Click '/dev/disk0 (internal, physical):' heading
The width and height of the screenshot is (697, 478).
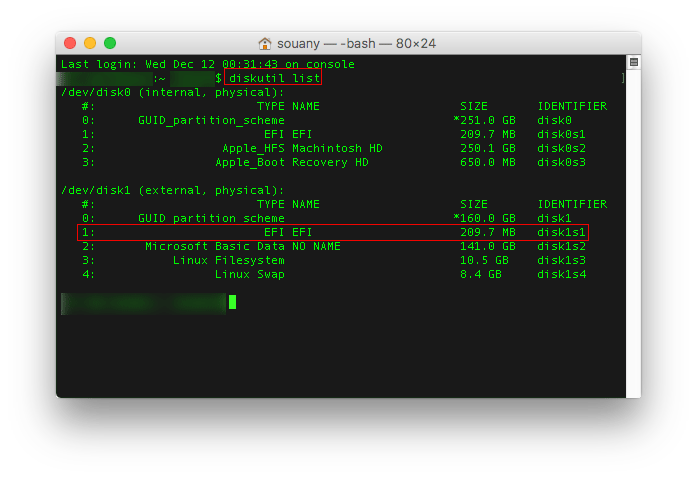[172, 92]
